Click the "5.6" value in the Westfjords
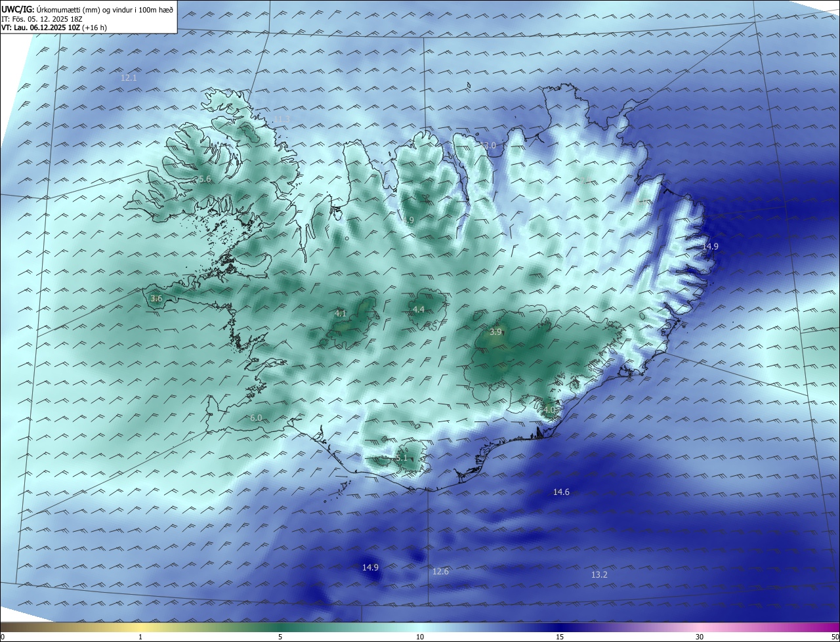This screenshot has width=840, height=642. (x=204, y=179)
